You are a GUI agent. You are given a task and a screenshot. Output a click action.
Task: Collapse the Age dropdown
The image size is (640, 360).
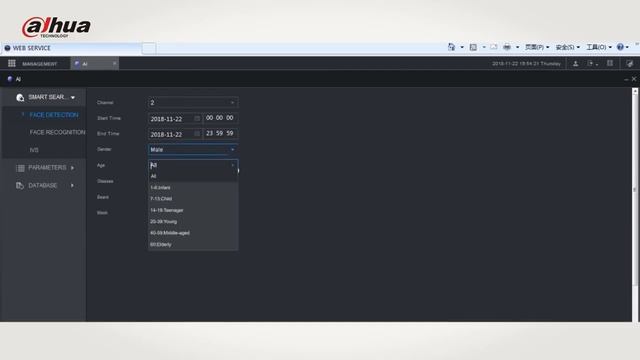point(193,165)
